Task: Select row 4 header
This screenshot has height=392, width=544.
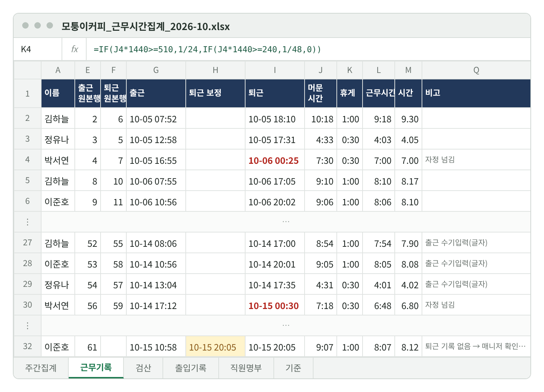Action: coord(28,160)
